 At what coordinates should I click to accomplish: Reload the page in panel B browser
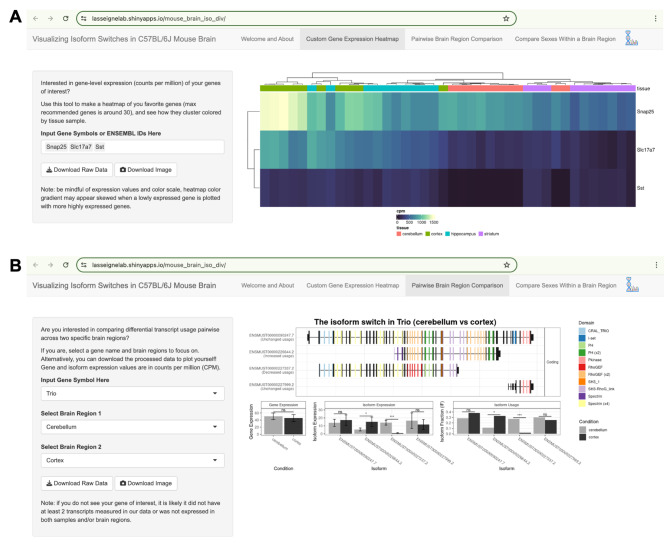click(65, 265)
